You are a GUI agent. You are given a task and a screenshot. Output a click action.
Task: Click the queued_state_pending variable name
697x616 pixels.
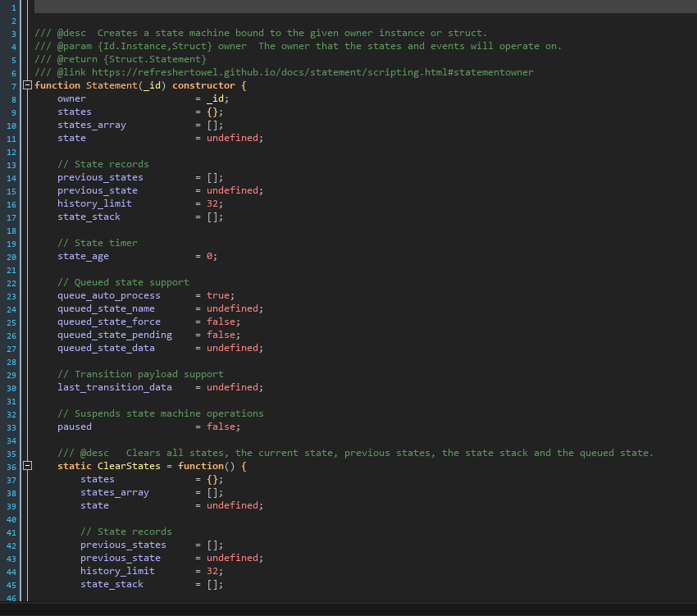click(x=115, y=335)
